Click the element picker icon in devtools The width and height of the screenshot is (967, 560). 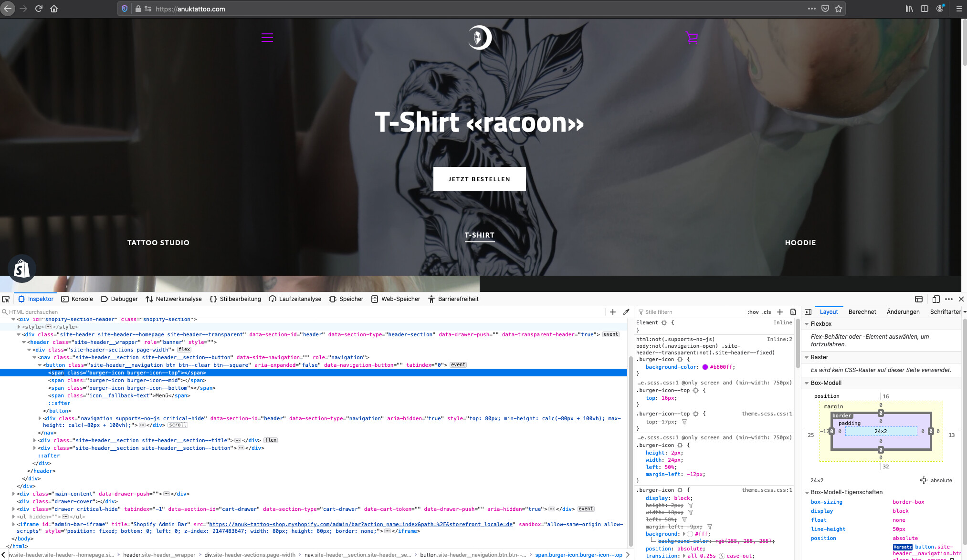pyautogui.click(x=6, y=299)
